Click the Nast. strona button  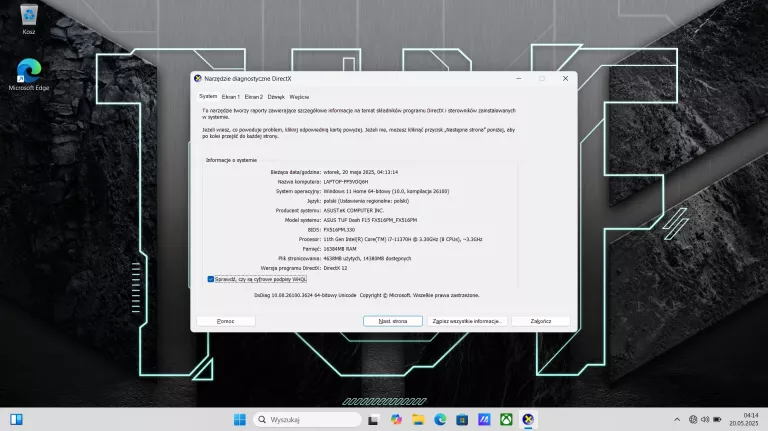click(x=393, y=321)
